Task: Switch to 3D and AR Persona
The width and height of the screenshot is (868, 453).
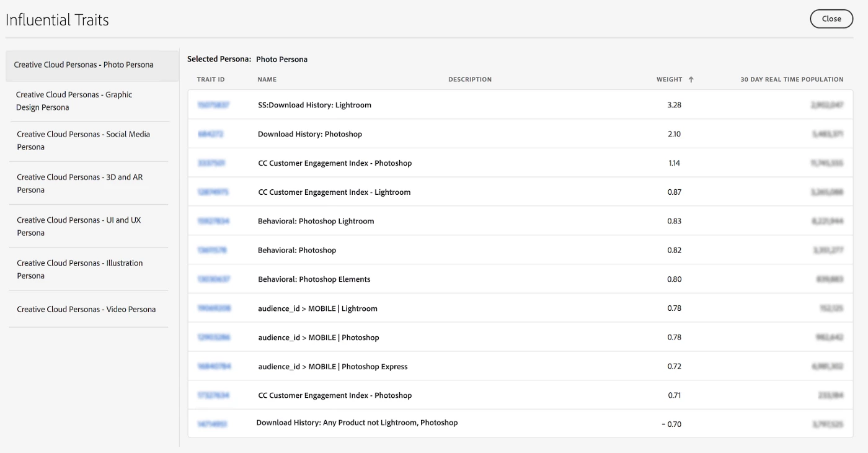Action: [x=89, y=184]
